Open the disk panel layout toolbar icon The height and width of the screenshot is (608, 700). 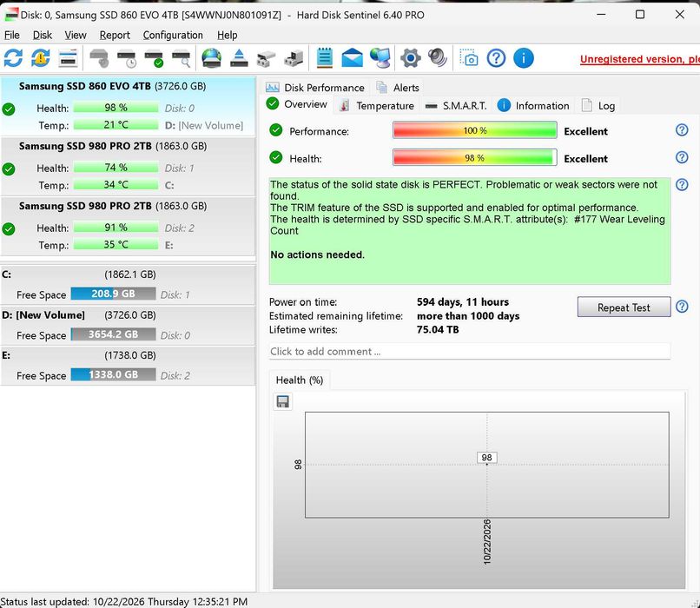tap(69, 58)
